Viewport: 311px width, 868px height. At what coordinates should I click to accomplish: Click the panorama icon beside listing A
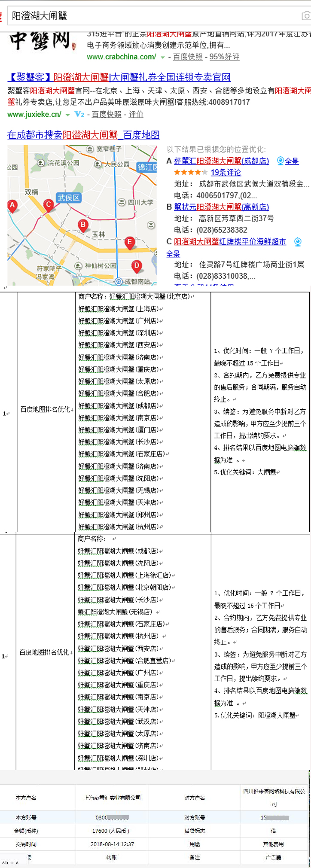click(281, 161)
